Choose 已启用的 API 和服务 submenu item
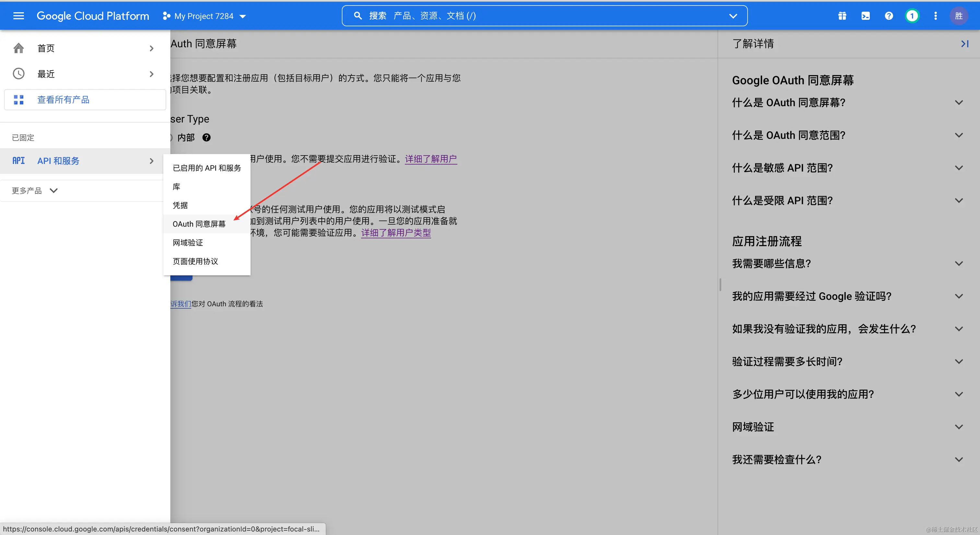The height and width of the screenshot is (535, 980). pos(206,168)
